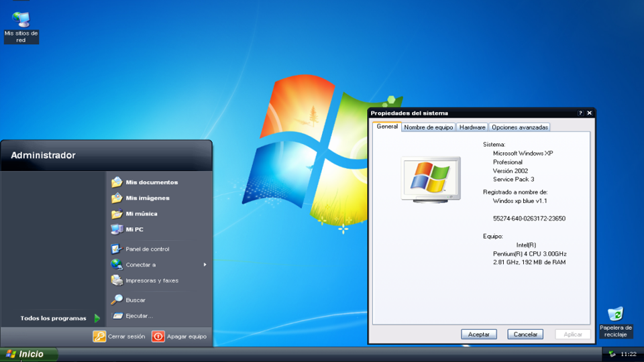
Task: Click the 11:22 clock in tray
Action: click(629, 354)
